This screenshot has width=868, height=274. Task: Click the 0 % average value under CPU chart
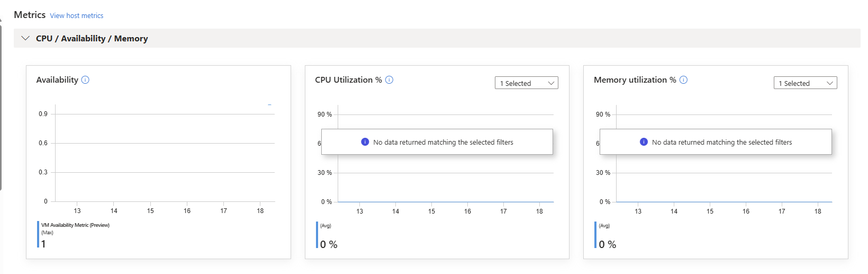click(x=329, y=244)
